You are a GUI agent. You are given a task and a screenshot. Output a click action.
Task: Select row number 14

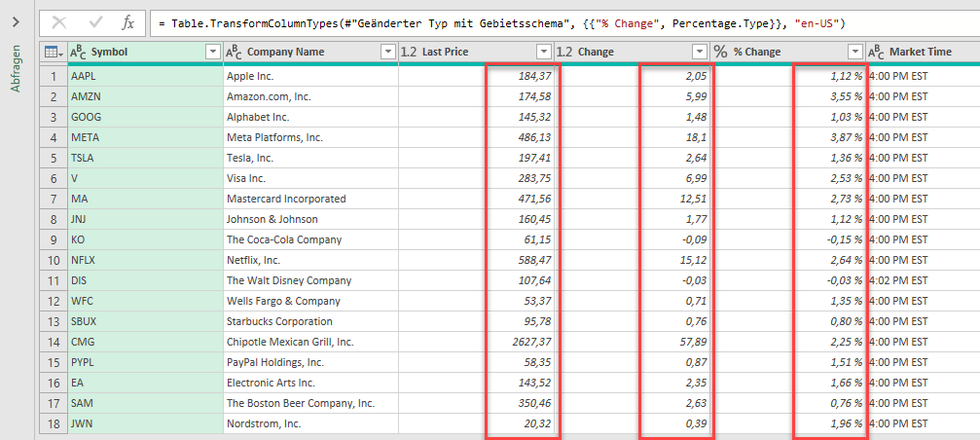coord(54,342)
